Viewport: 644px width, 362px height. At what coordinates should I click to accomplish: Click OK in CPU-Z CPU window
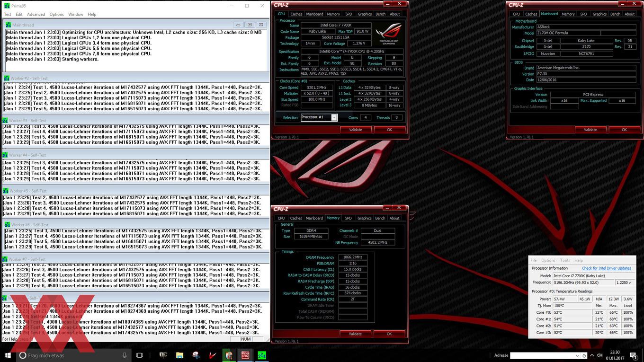pos(389,130)
